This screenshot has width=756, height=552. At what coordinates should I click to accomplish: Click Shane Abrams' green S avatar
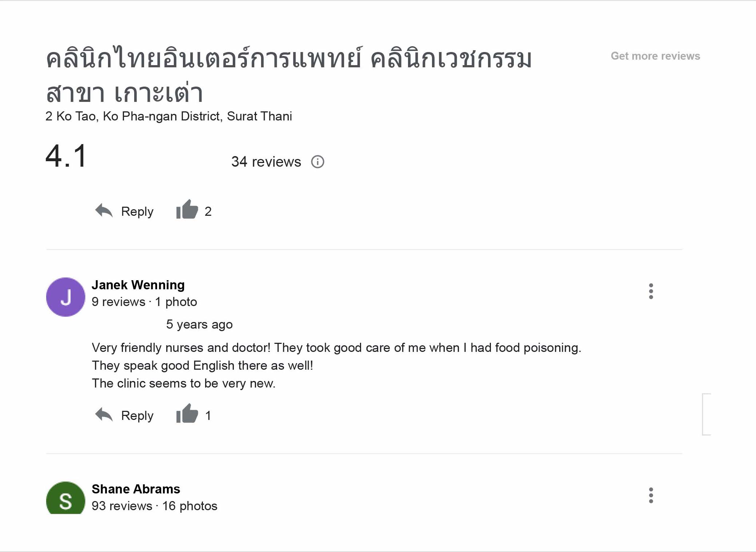click(x=65, y=499)
